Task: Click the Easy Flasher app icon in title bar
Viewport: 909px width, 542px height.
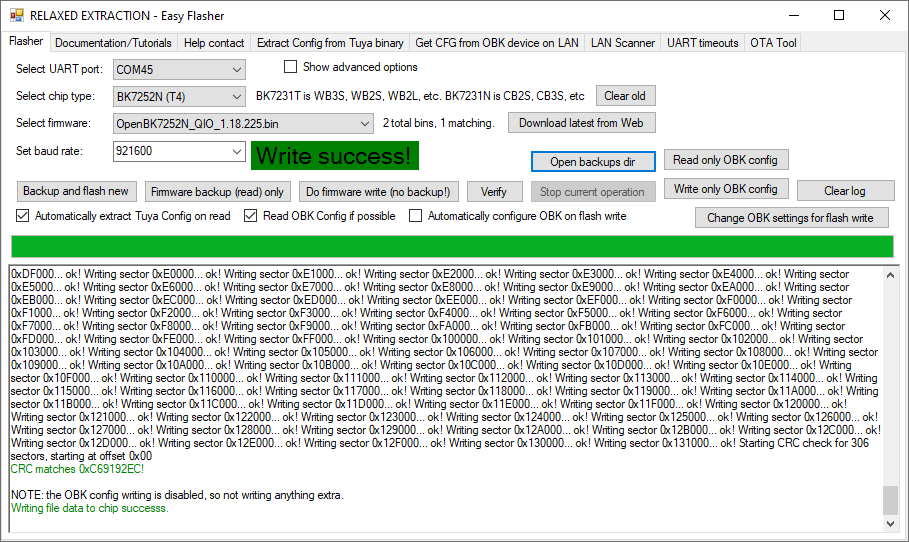Action: [17, 16]
